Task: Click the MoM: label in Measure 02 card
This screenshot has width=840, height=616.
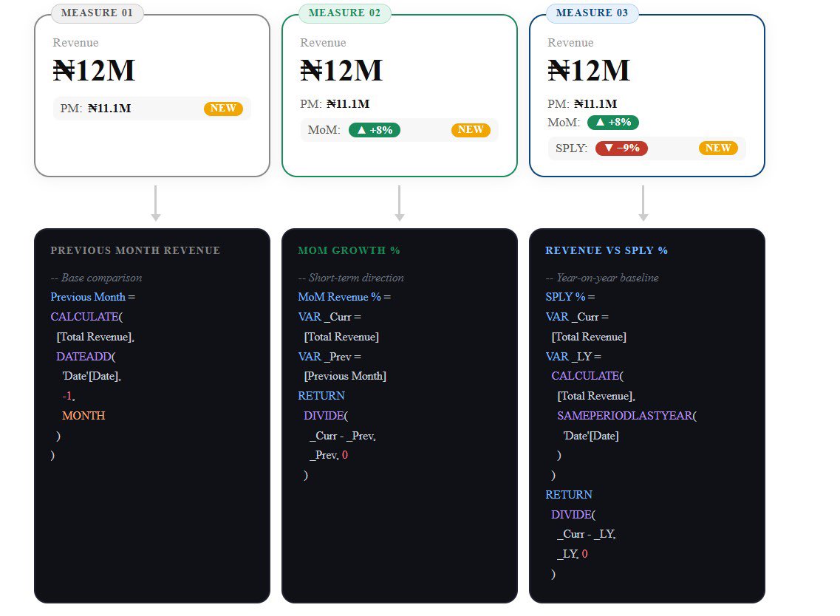Action: (324, 130)
